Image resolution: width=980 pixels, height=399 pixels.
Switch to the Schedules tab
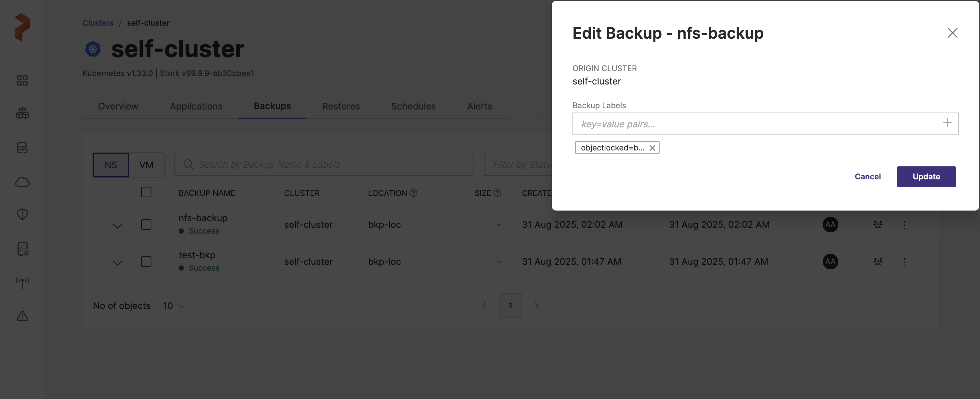point(413,106)
